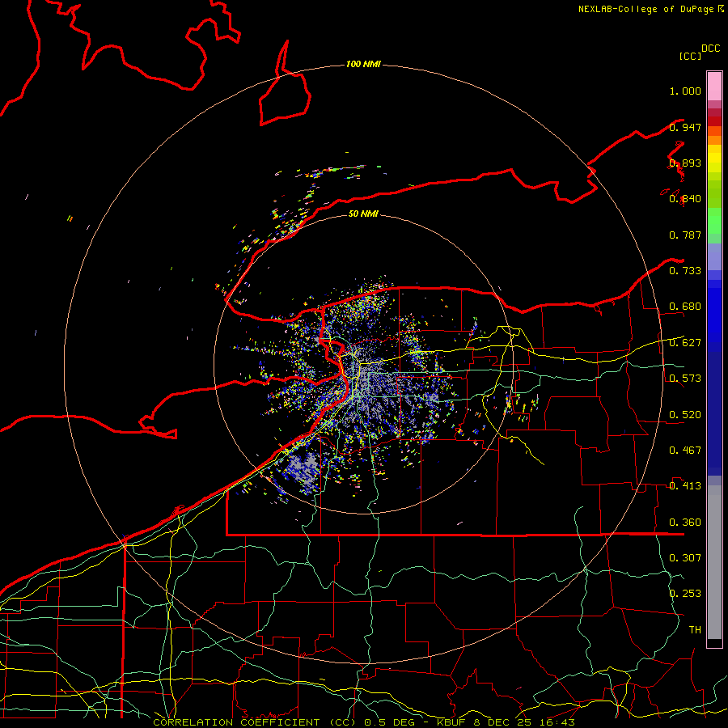This screenshot has width=728, height=728.
Task: Click the TH threshold label on the legend
Action: [x=695, y=630]
